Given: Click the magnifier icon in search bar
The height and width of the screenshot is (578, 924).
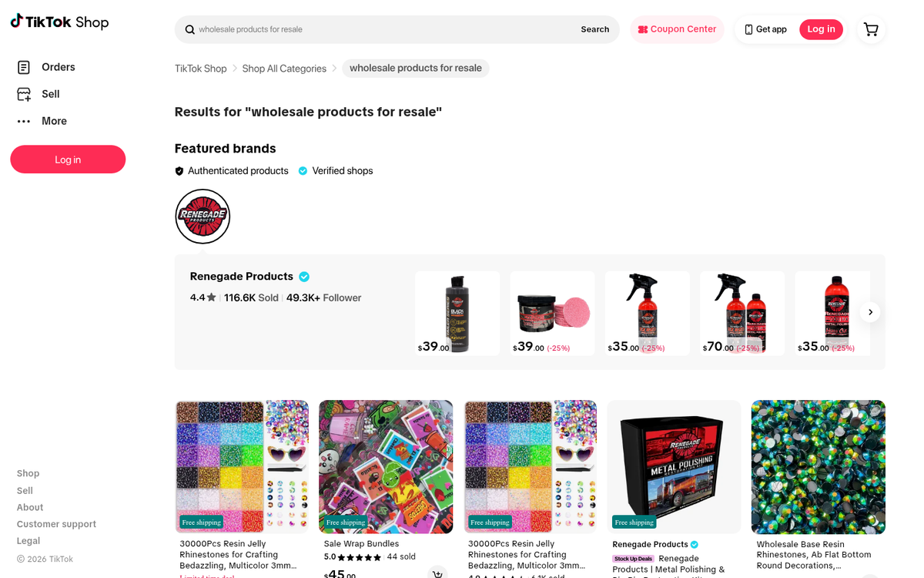Looking at the screenshot, I should coord(189,29).
